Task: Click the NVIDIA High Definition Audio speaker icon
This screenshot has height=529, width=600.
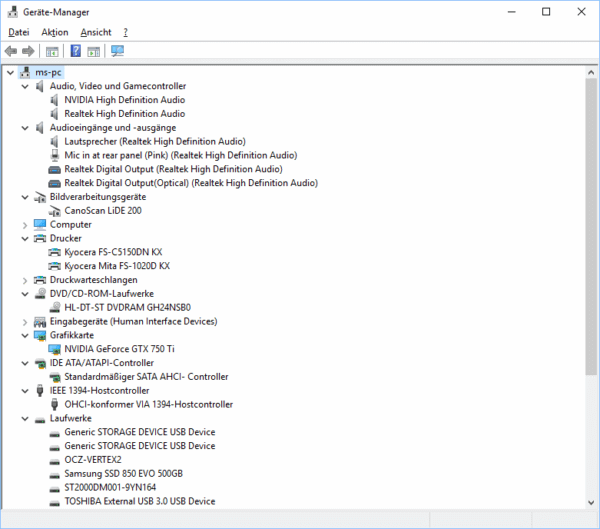Action: (54, 100)
